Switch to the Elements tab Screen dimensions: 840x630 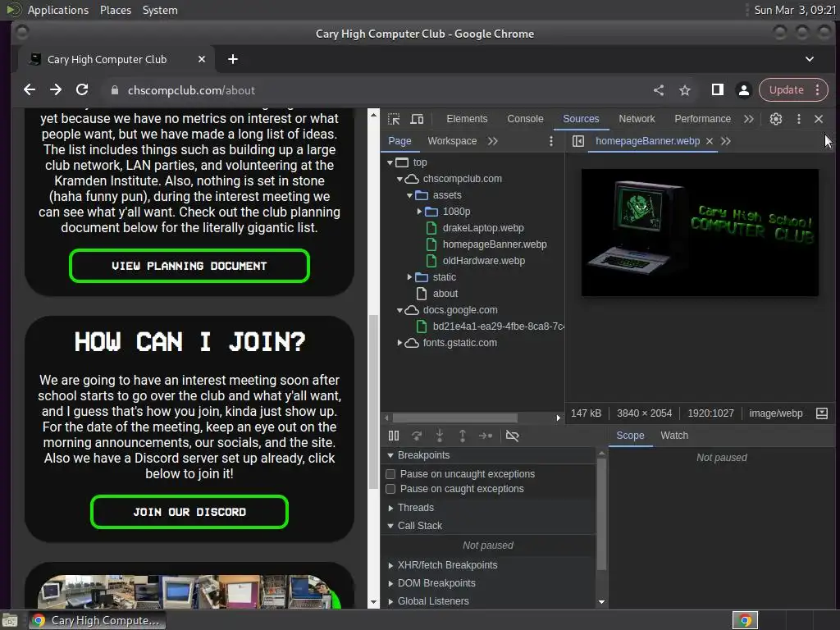(x=467, y=119)
